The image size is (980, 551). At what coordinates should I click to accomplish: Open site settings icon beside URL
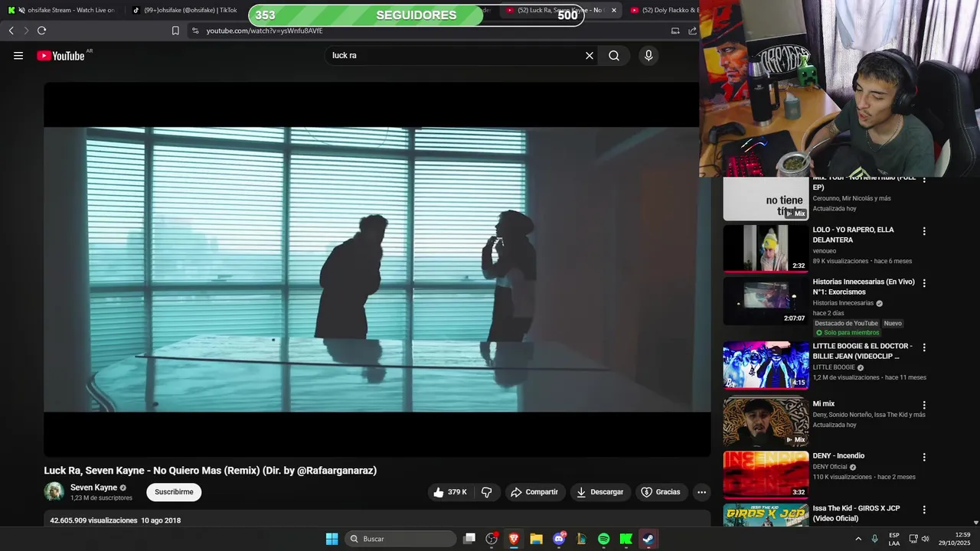tap(195, 31)
